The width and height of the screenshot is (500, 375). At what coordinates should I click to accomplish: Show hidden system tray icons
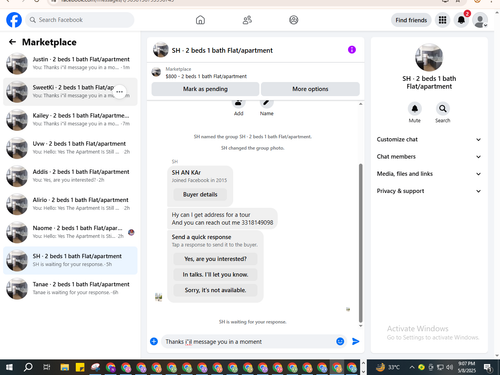click(412, 367)
